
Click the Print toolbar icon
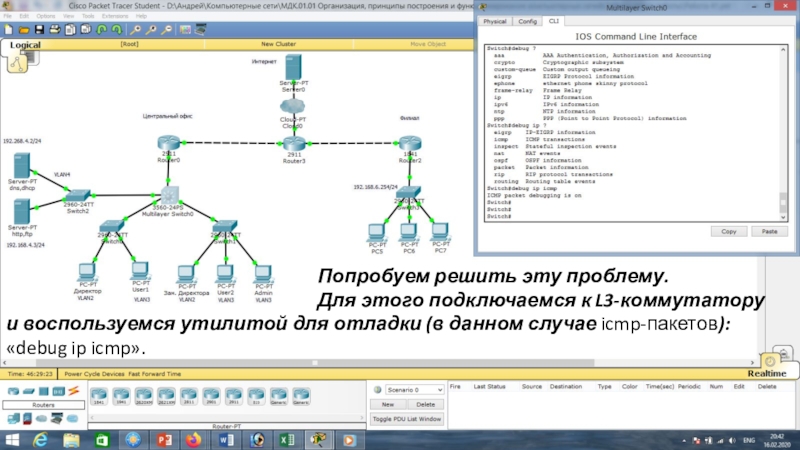55,30
